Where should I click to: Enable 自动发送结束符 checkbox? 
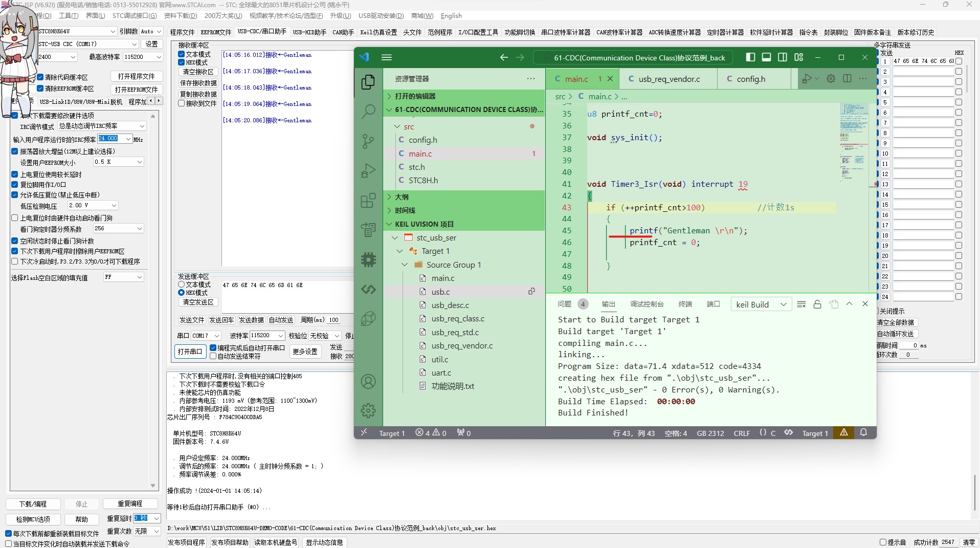pos(213,356)
